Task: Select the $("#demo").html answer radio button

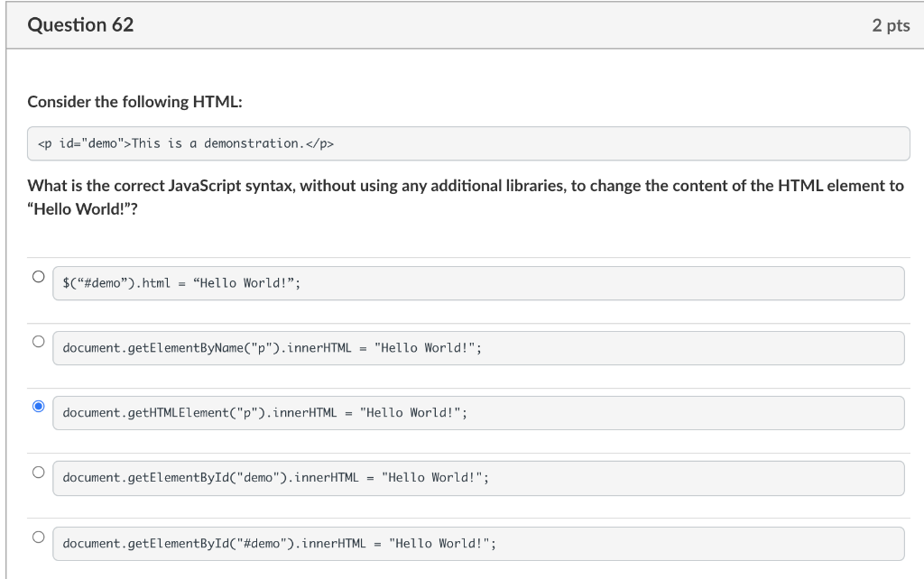Action: pos(38,277)
